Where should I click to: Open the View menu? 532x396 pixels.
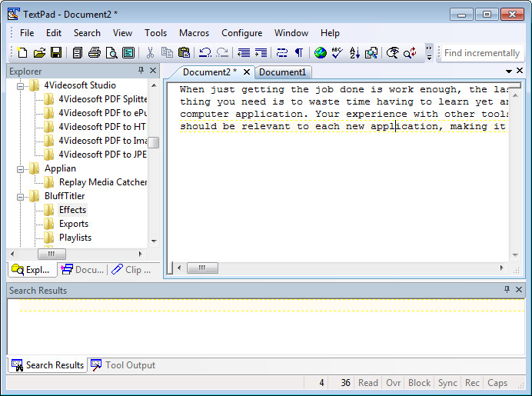pyautogui.click(x=122, y=33)
